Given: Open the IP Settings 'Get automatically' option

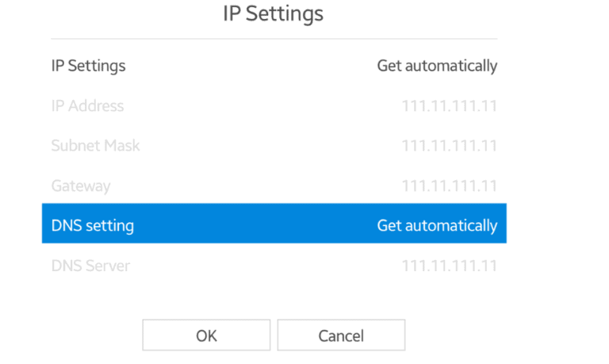Looking at the screenshot, I should 437,66.
